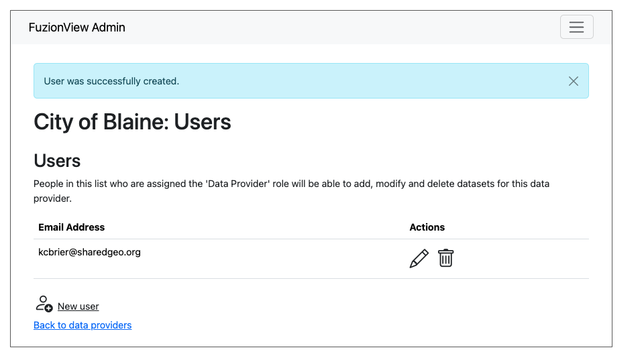Delete user kcbrier@sharedgeo.org with trash icon
Viewport: 644px width, 362px height.
pos(445,258)
